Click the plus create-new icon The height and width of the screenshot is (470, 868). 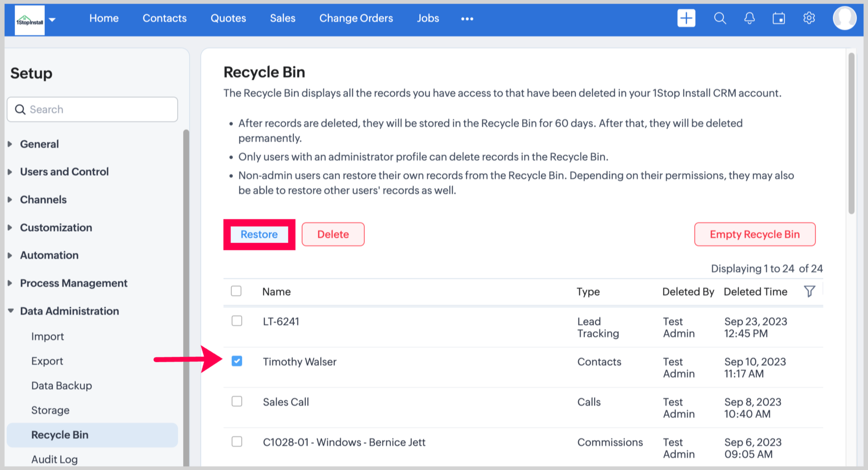[x=686, y=18]
